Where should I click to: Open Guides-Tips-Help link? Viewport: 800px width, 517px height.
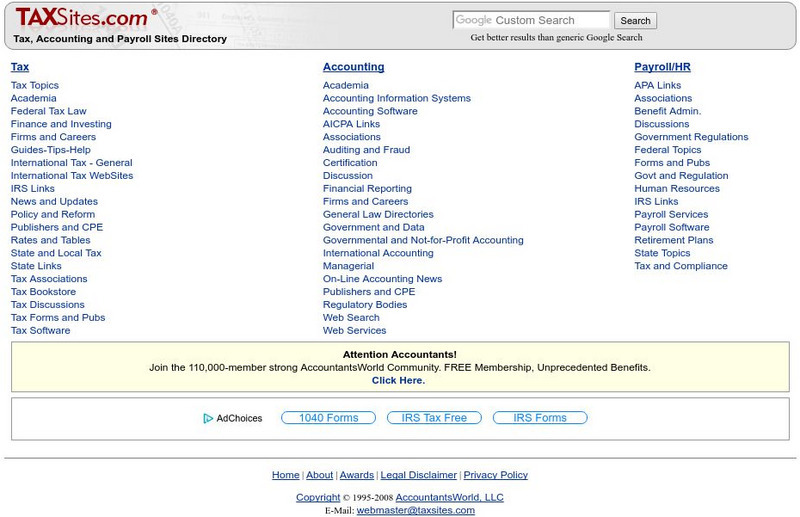(51, 150)
